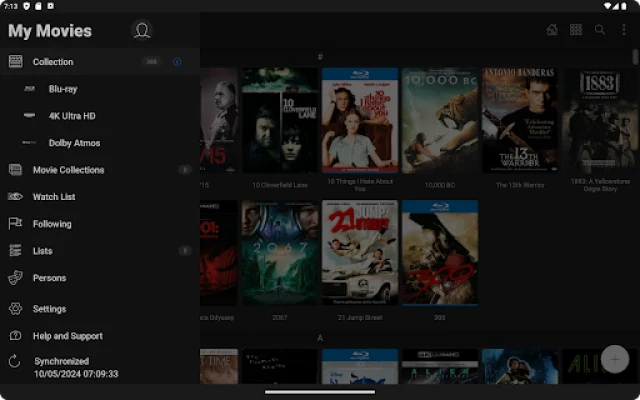Click the 'The 13th Warrior' title text
The height and width of the screenshot is (400, 640).
click(520, 185)
